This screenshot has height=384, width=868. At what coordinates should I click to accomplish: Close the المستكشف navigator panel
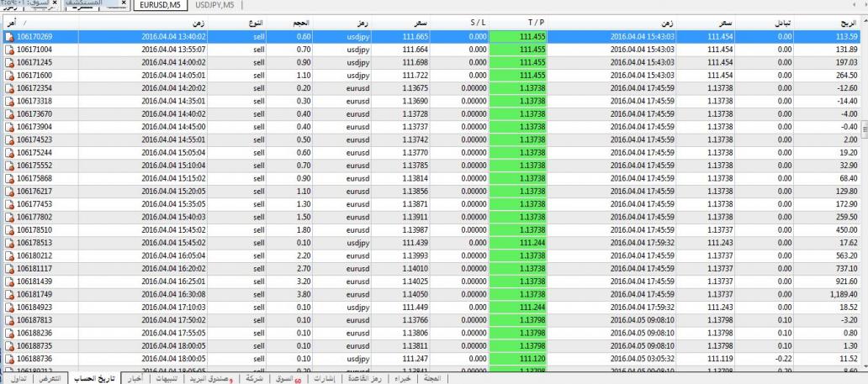pyautogui.click(x=124, y=3)
